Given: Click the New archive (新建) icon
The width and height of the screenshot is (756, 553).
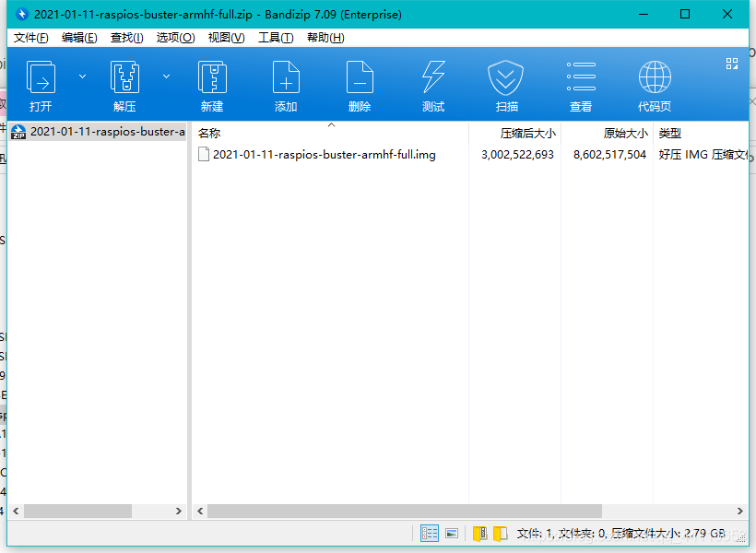Looking at the screenshot, I should pyautogui.click(x=212, y=77).
